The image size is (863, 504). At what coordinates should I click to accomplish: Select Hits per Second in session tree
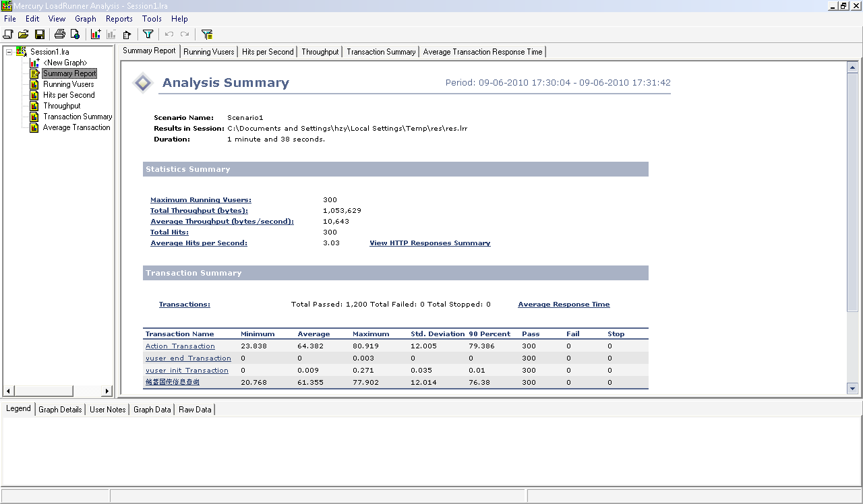(69, 95)
